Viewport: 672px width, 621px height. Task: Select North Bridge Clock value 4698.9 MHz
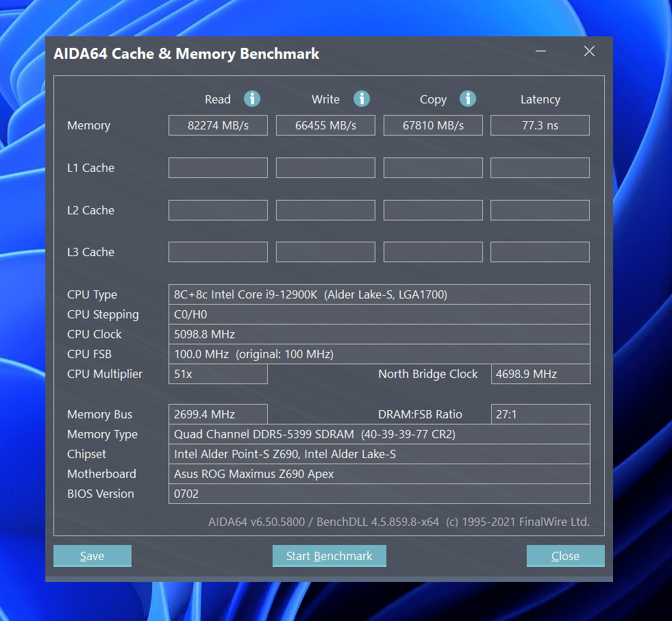(x=540, y=374)
